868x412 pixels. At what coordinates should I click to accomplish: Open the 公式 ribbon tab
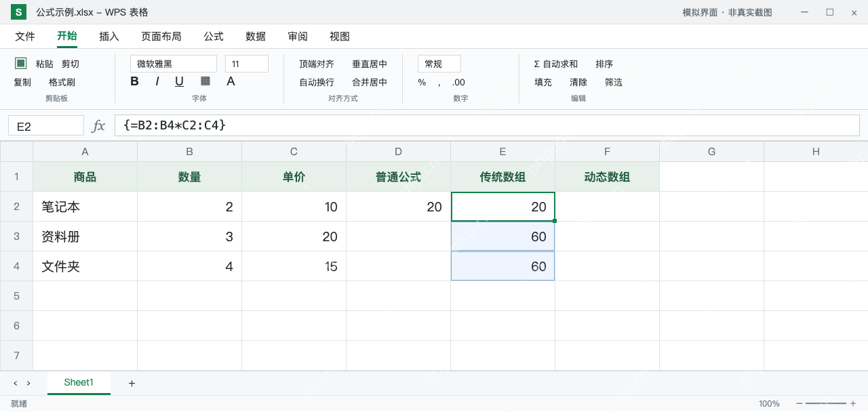[x=214, y=37]
